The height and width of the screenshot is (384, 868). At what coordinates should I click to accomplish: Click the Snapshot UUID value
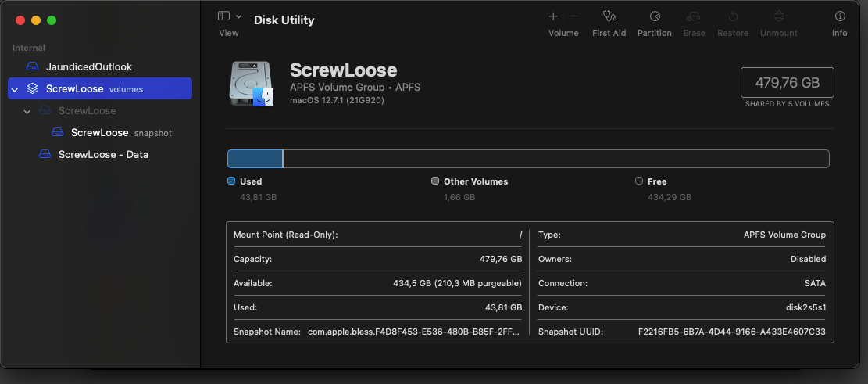click(x=732, y=332)
